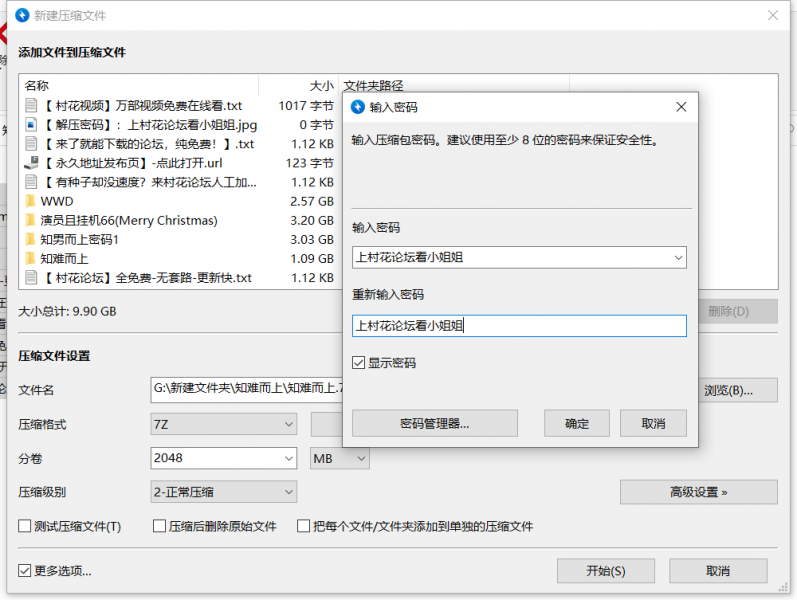Image resolution: width=797 pixels, height=600 pixels.
Task: Click the 知男而上密码1 folder icon
Action: pos(30,239)
